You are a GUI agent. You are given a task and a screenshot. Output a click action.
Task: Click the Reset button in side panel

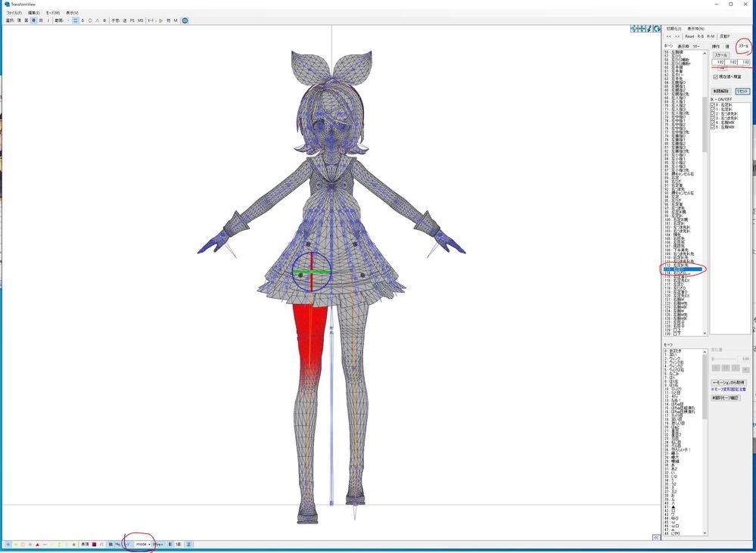[x=689, y=36]
